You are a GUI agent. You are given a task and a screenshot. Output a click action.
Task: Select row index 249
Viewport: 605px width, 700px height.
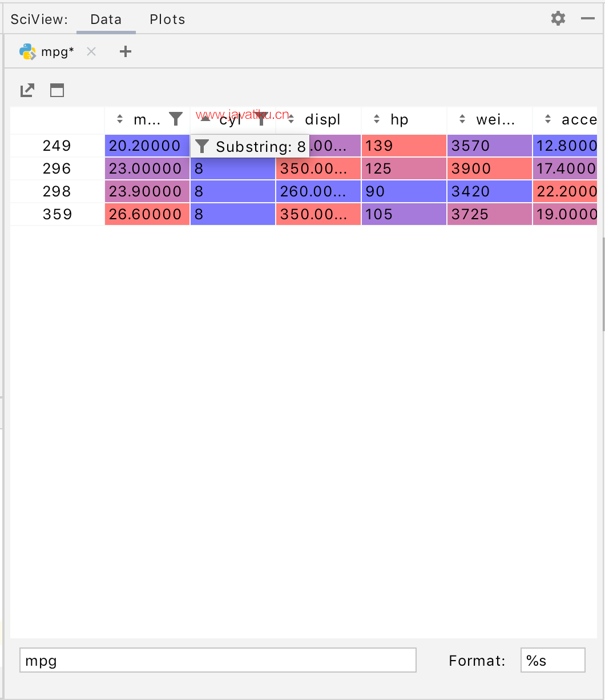tap(57, 146)
